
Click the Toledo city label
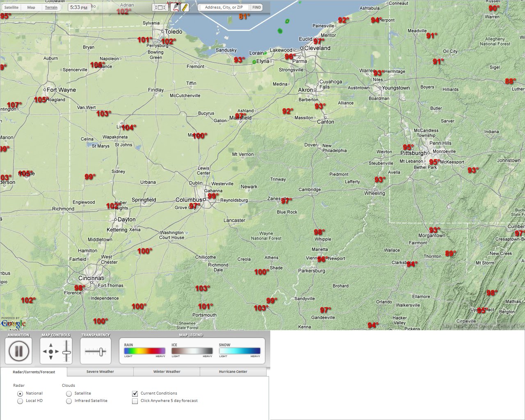(x=173, y=32)
